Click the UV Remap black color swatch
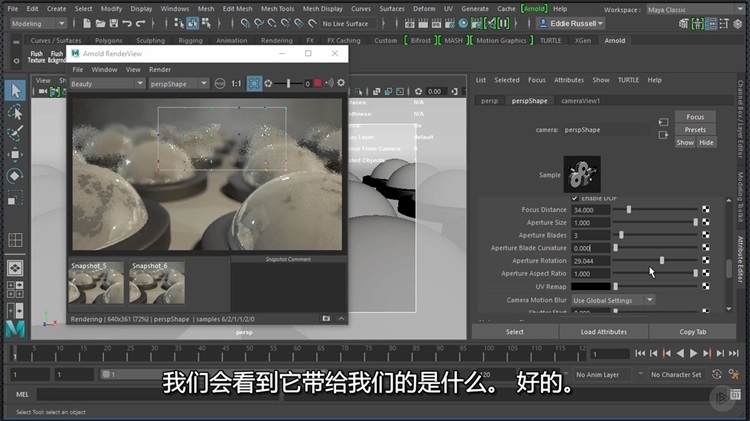 591,287
